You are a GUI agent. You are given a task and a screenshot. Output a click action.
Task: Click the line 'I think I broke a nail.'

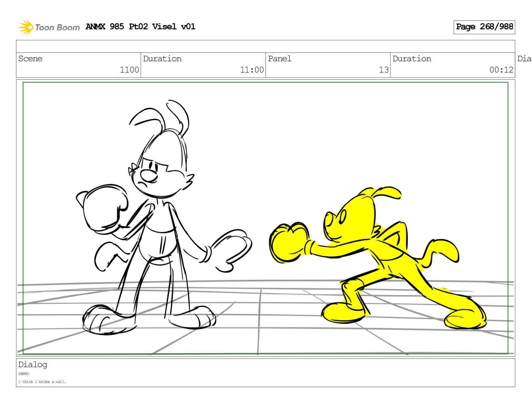pos(42,382)
